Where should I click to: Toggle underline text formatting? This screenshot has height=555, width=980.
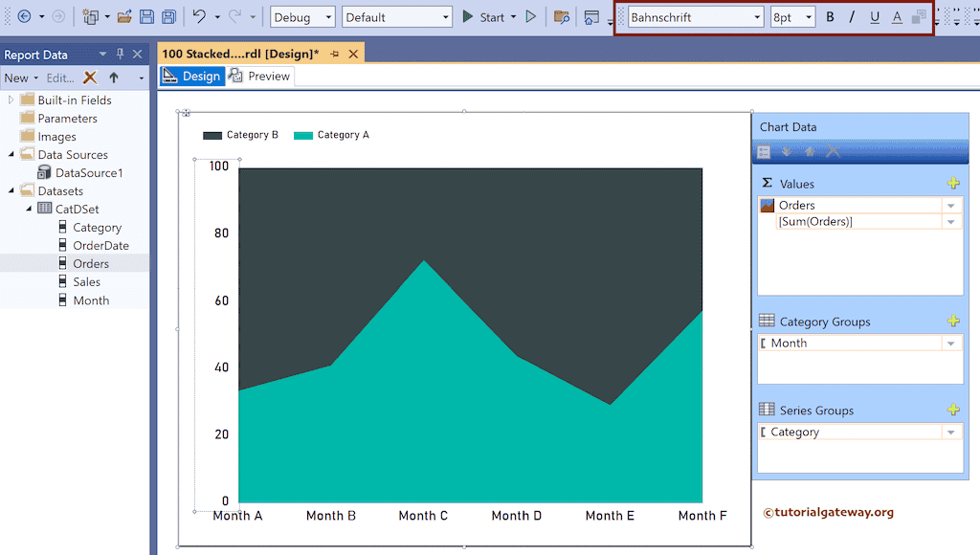(x=875, y=17)
